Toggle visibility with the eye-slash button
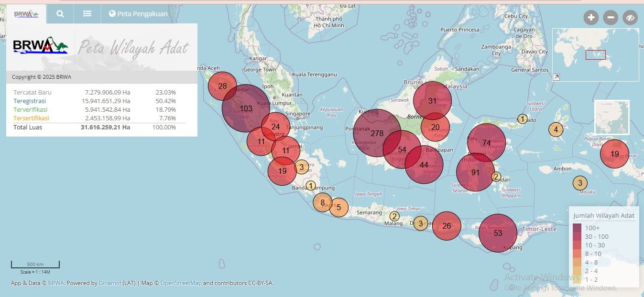 pyautogui.click(x=630, y=18)
